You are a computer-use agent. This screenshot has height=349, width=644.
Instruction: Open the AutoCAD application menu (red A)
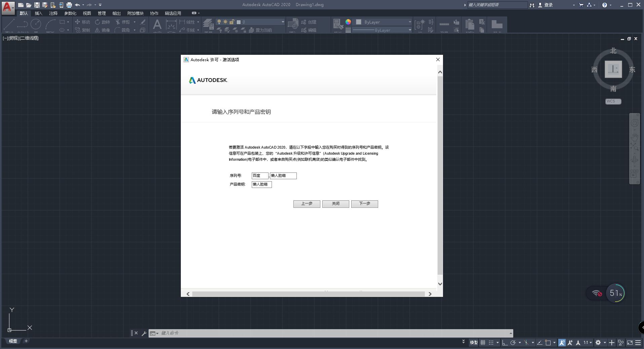click(8, 7)
